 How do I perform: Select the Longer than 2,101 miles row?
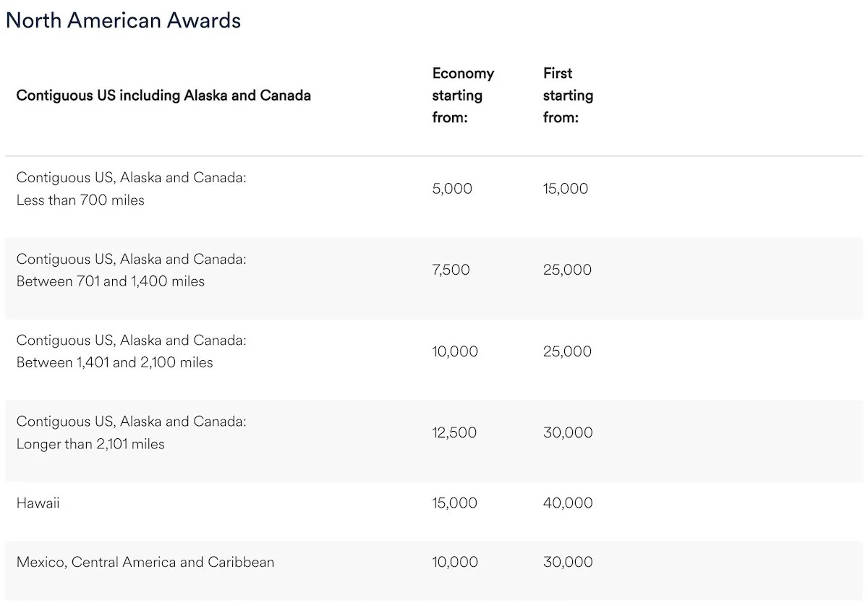(x=132, y=432)
